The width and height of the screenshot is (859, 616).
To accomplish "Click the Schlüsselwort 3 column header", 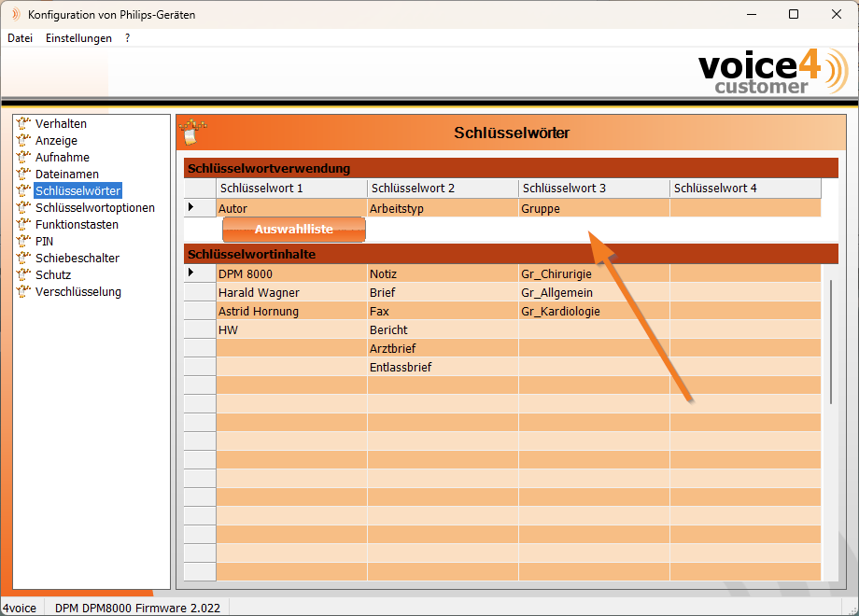I will point(594,188).
